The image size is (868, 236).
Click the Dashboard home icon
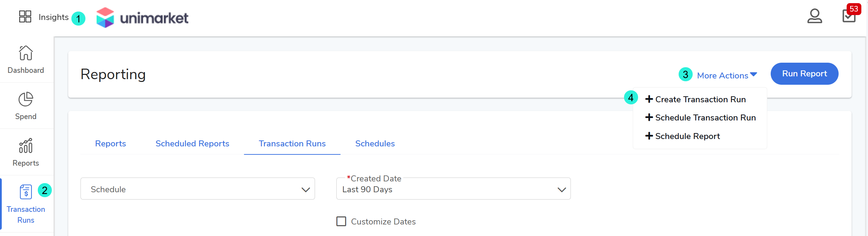point(26,53)
